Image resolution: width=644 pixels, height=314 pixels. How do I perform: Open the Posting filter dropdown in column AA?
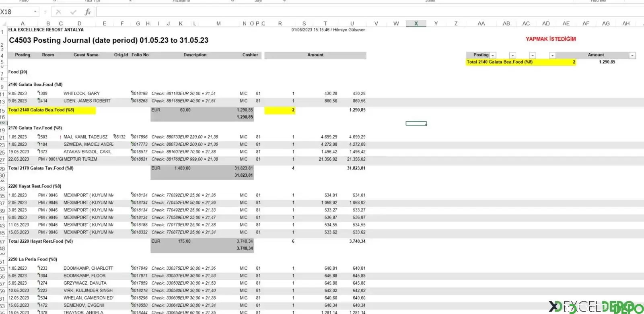(x=493, y=56)
